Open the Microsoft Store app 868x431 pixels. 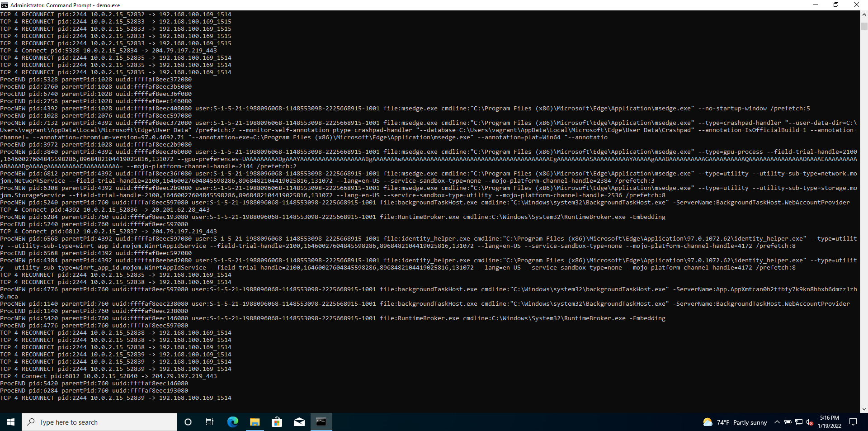277,422
